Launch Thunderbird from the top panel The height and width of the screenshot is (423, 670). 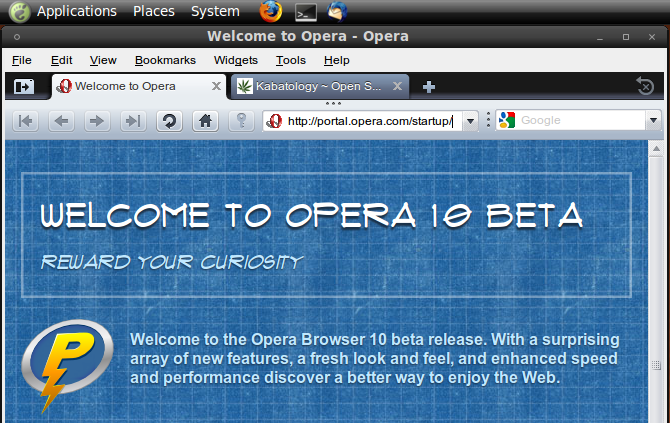[337, 12]
